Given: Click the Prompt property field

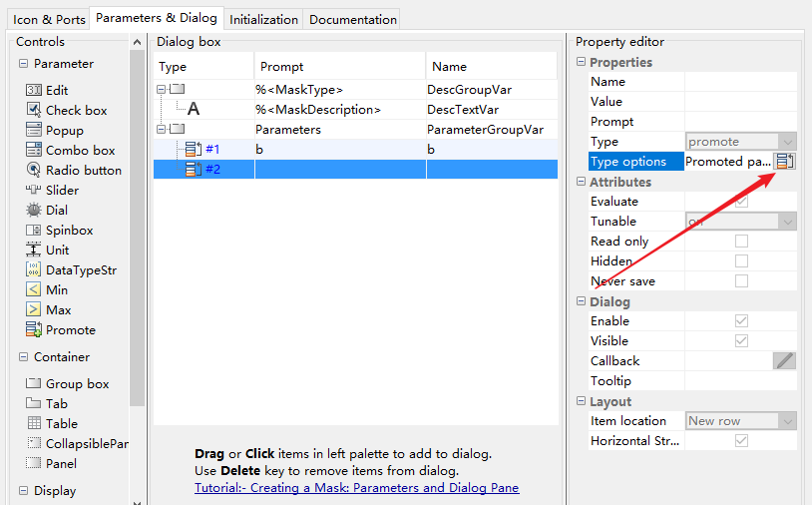Looking at the screenshot, I should coord(740,122).
